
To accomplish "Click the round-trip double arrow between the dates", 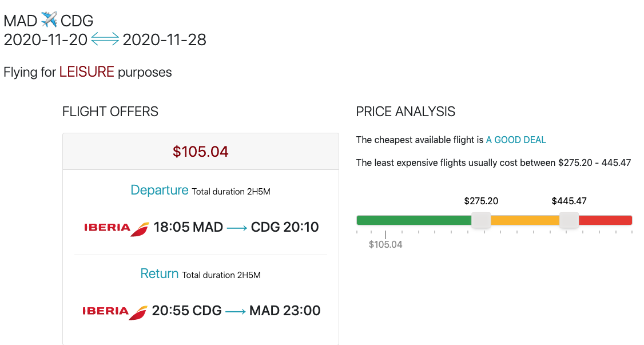I will [105, 39].
